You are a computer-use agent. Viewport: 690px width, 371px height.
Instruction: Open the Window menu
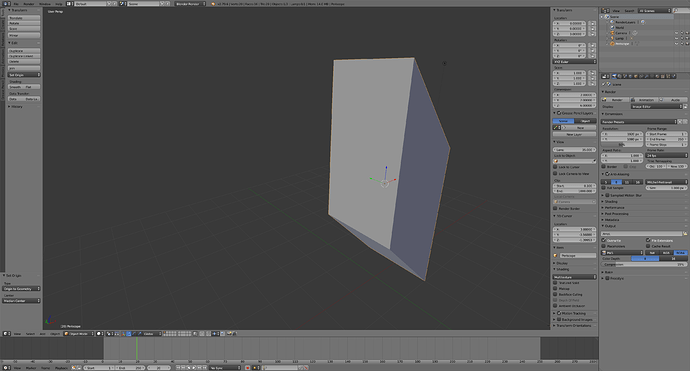click(x=45, y=4)
